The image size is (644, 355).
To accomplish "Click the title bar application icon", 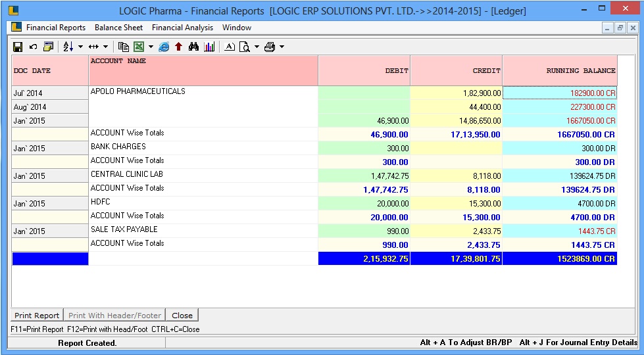I will pyautogui.click(x=12, y=11).
